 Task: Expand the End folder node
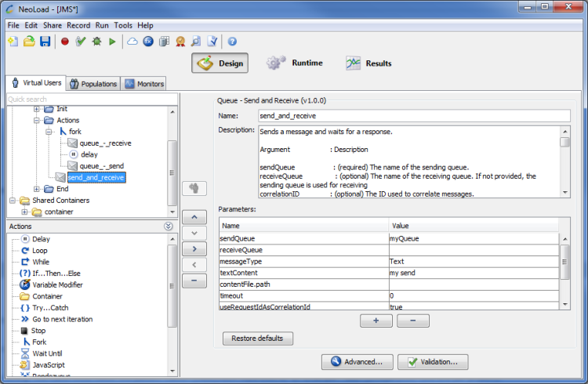[x=37, y=189]
